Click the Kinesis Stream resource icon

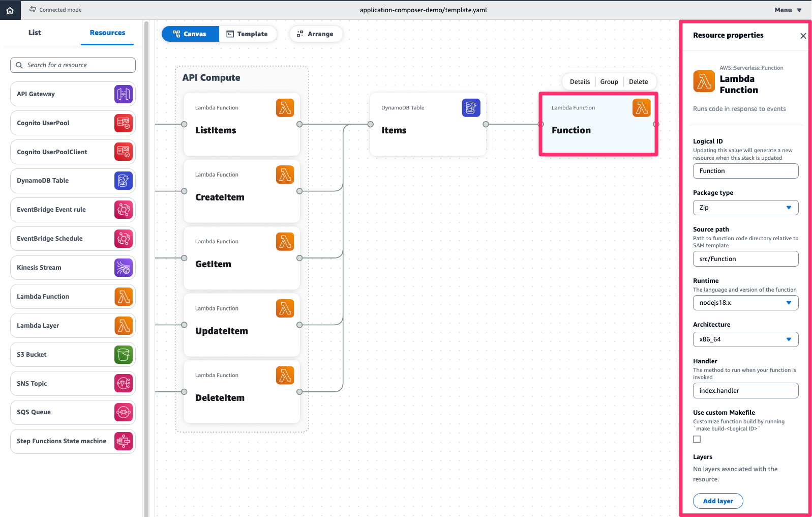(x=124, y=268)
